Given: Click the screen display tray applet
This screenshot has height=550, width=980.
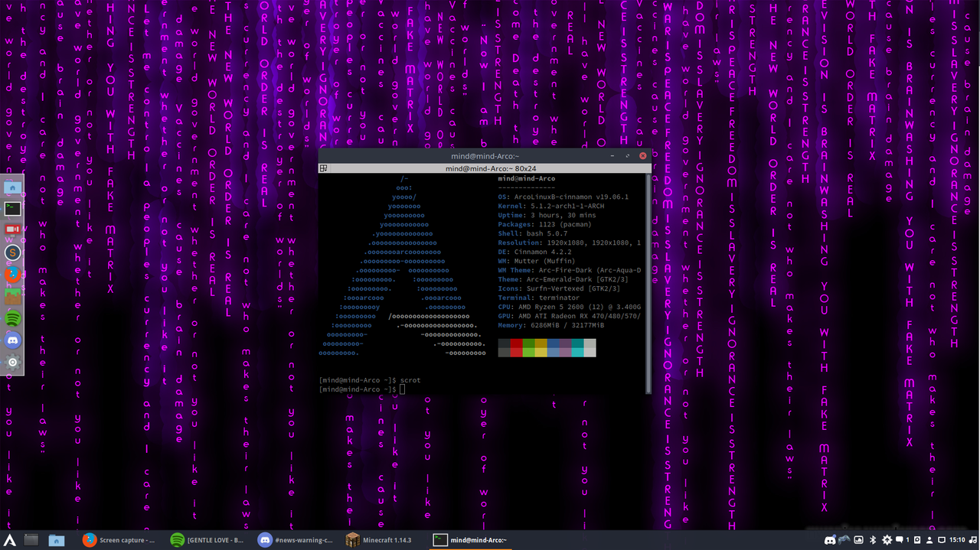Looking at the screenshot, I should click(942, 540).
